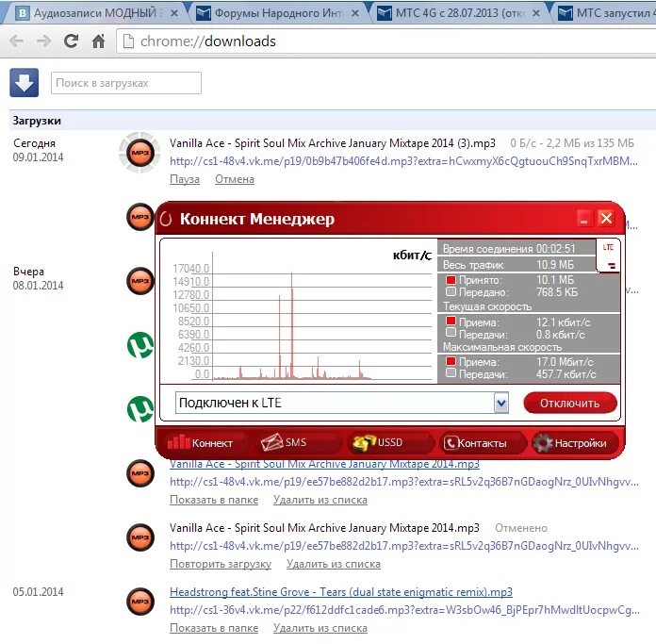Click the MP3 icon next to 08.01.2014
656x644 pixels.
[140, 281]
